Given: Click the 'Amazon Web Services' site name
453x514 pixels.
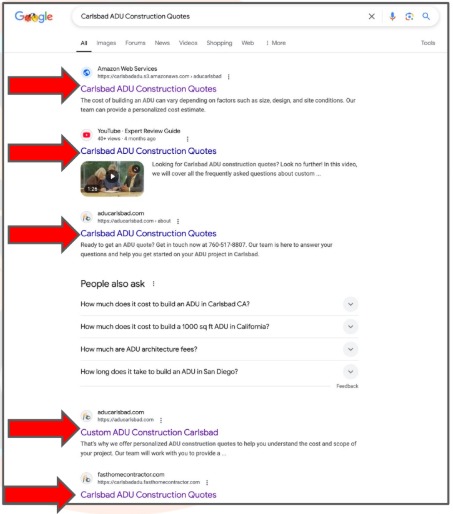Looking at the screenshot, I should (x=127, y=69).
